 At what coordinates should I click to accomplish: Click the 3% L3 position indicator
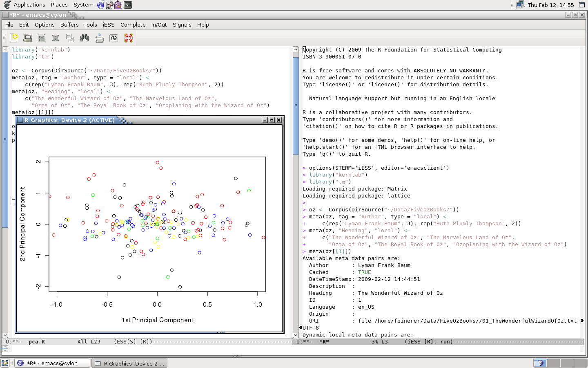pos(380,342)
